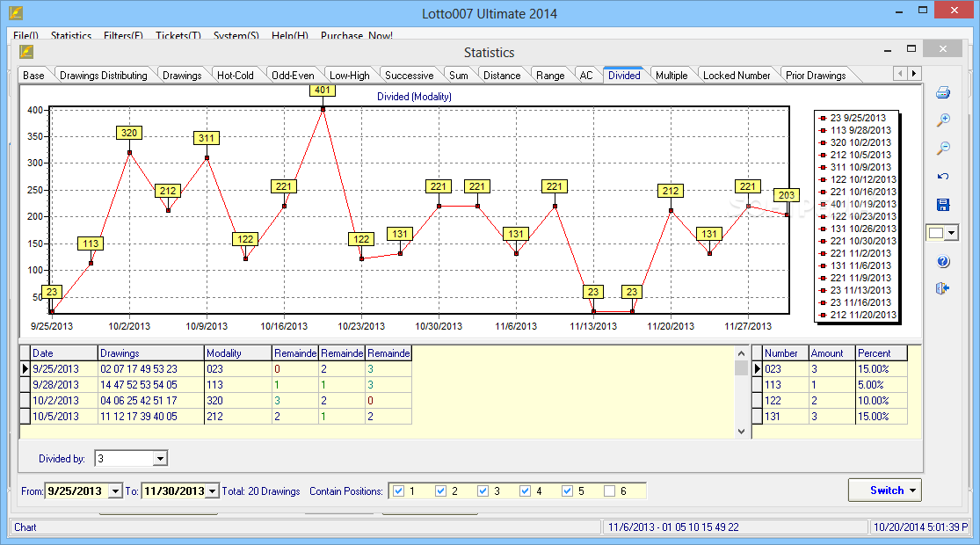Click the Statistics window title icon
Image resolution: width=980 pixels, height=545 pixels.
[26, 52]
